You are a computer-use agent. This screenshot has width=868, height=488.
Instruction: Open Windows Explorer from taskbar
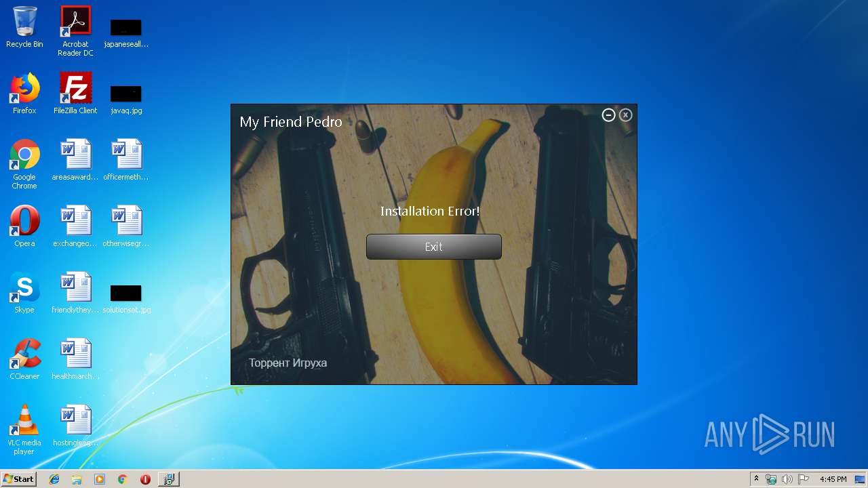77,479
